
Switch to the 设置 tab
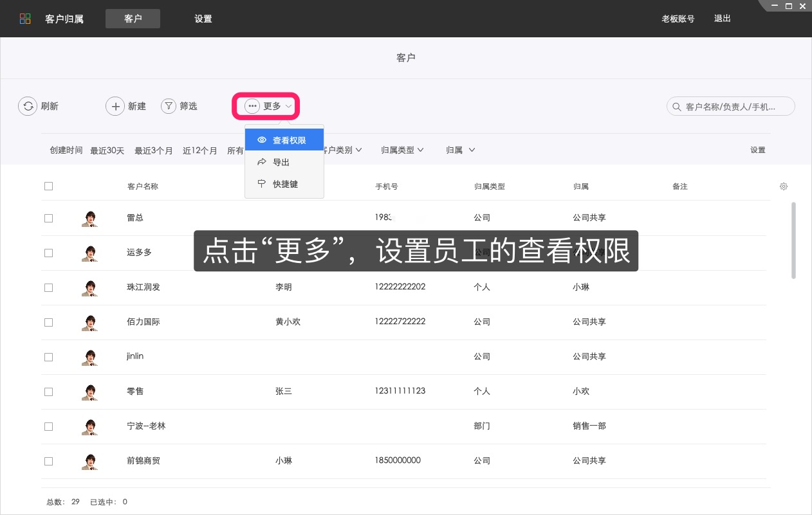coord(203,19)
